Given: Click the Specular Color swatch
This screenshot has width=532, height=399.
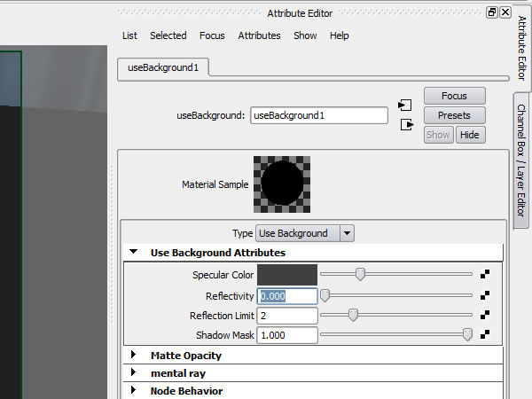Looking at the screenshot, I should click(287, 275).
